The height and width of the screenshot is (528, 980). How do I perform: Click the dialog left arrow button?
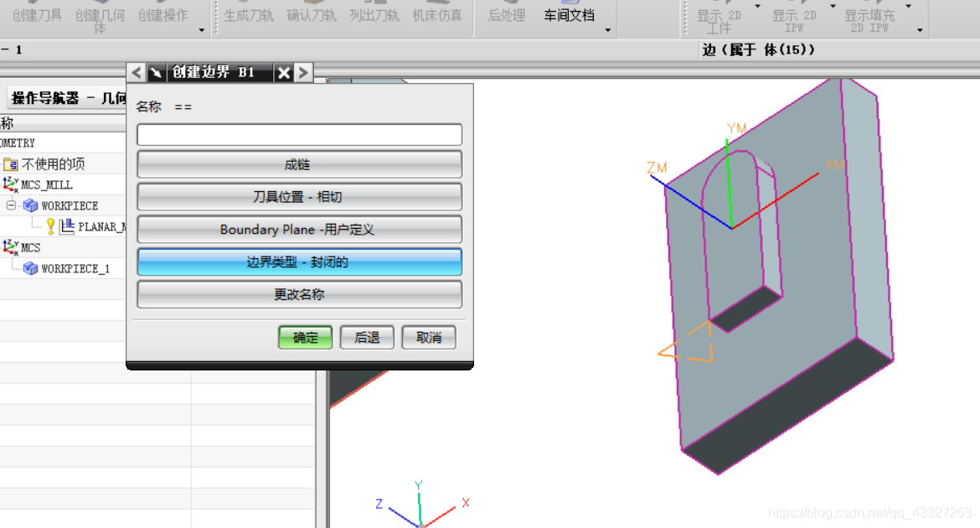click(x=137, y=73)
